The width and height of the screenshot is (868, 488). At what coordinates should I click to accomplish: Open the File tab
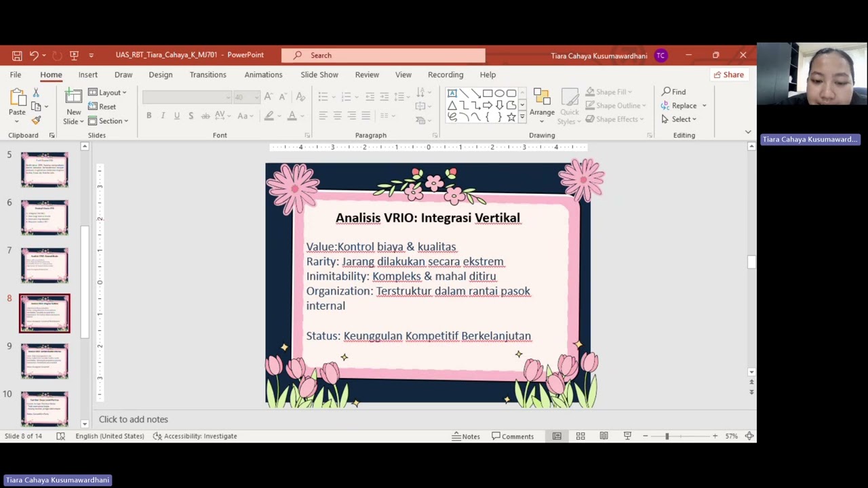[16, 75]
